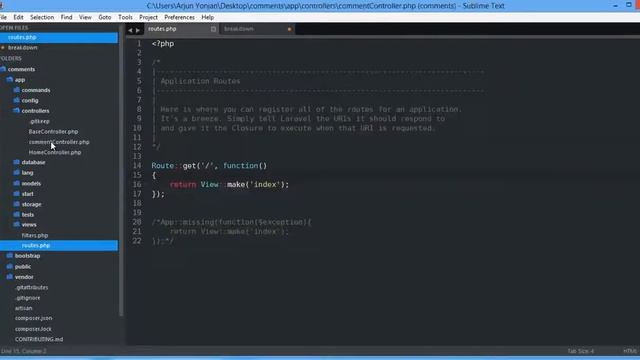Image resolution: width=640 pixels, height=360 pixels.
Task: Expand the public folder
Action: click(22, 267)
